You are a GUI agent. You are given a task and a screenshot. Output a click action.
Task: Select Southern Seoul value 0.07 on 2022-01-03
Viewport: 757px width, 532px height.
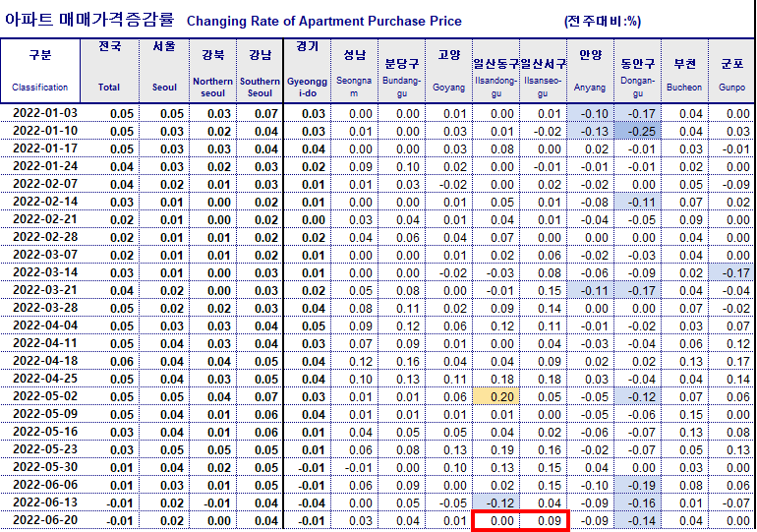[260, 113]
